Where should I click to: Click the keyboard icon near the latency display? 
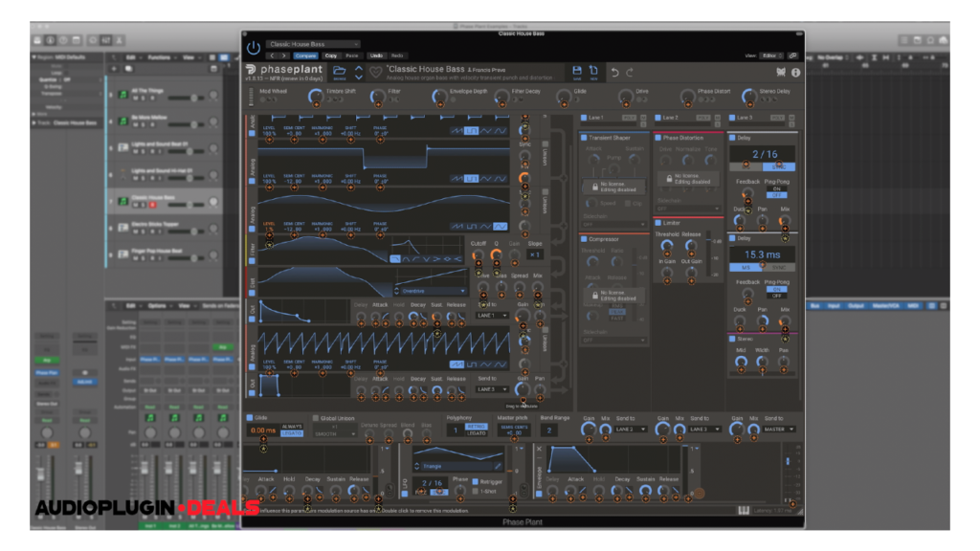pos(743,512)
